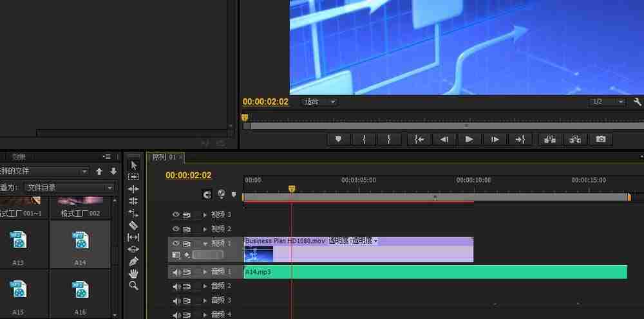Click the disc-shaped Encore chapter marker icon

[x=222, y=194]
